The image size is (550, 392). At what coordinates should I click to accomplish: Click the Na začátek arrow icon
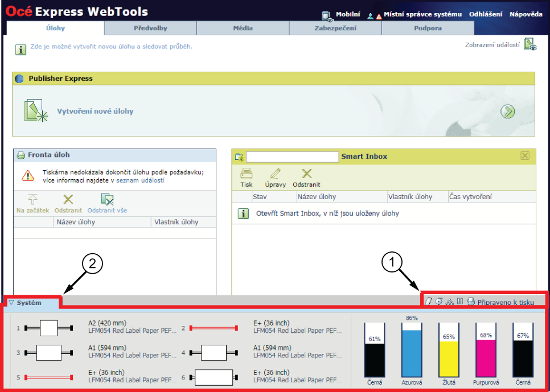click(x=32, y=199)
